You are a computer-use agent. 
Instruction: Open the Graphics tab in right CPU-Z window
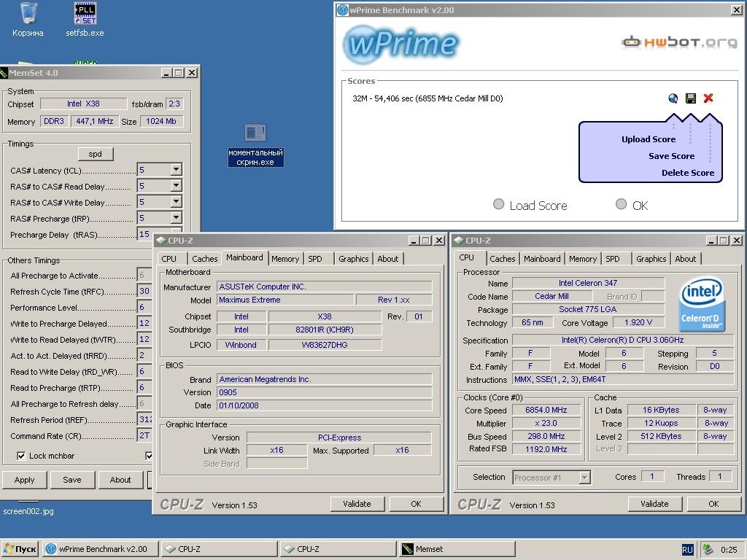tap(651, 259)
